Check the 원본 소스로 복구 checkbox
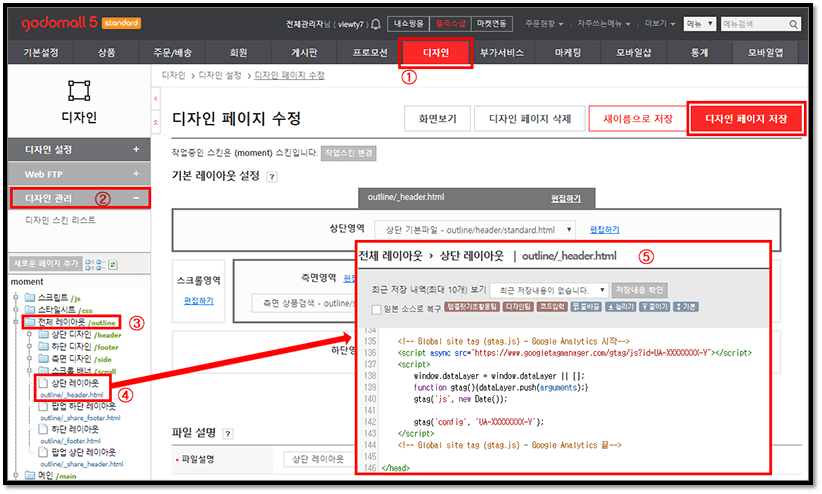 pos(376,309)
